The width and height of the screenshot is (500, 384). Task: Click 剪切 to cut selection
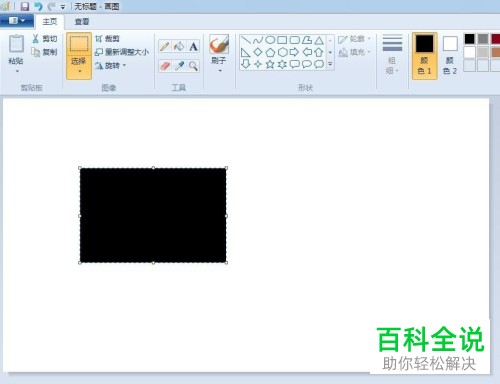pos(45,39)
